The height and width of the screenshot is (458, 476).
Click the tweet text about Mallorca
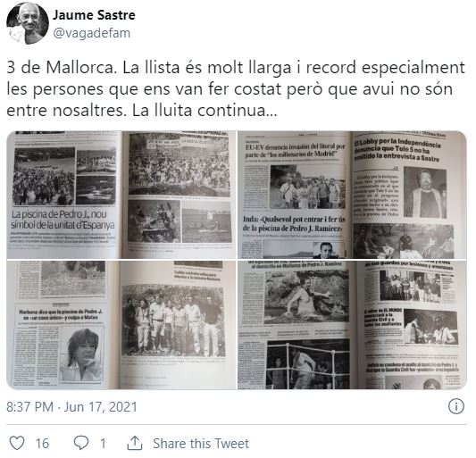pyautogui.click(x=236, y=88)
